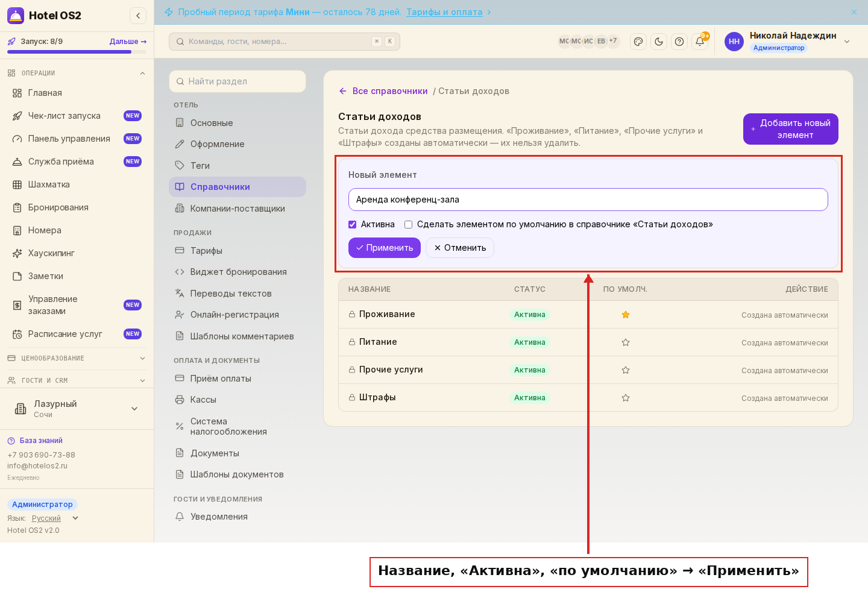Image resolution: width=868 pixels, height=601 pixels.
Task: Open help question mark icon
Action: (x=679, y=42)
